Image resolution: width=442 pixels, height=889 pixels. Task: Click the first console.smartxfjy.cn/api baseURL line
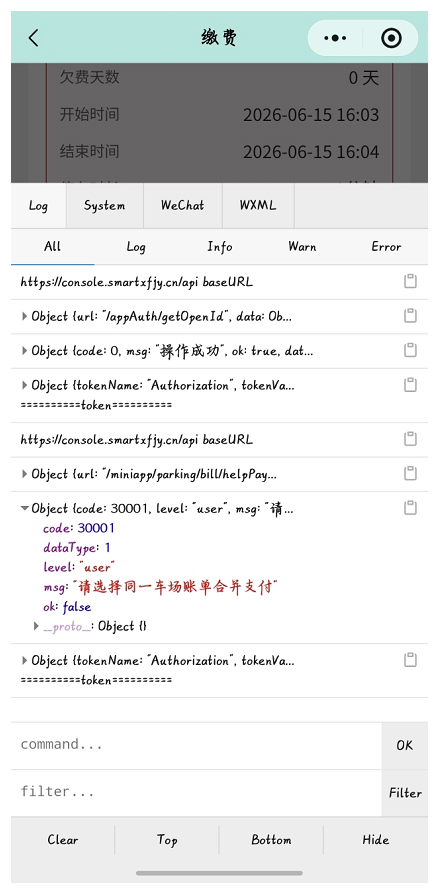tap(137, 282)
